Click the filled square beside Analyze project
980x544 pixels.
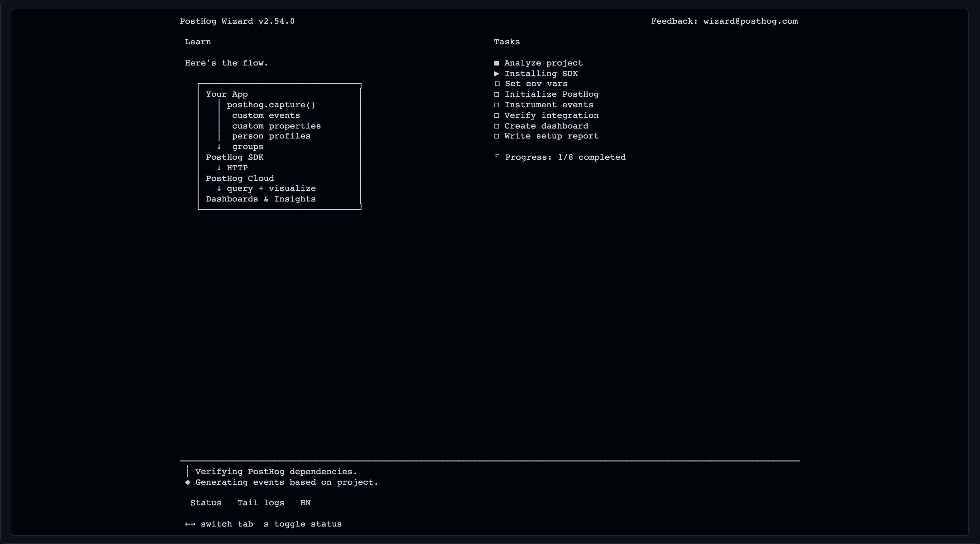[x=497, y=63]
